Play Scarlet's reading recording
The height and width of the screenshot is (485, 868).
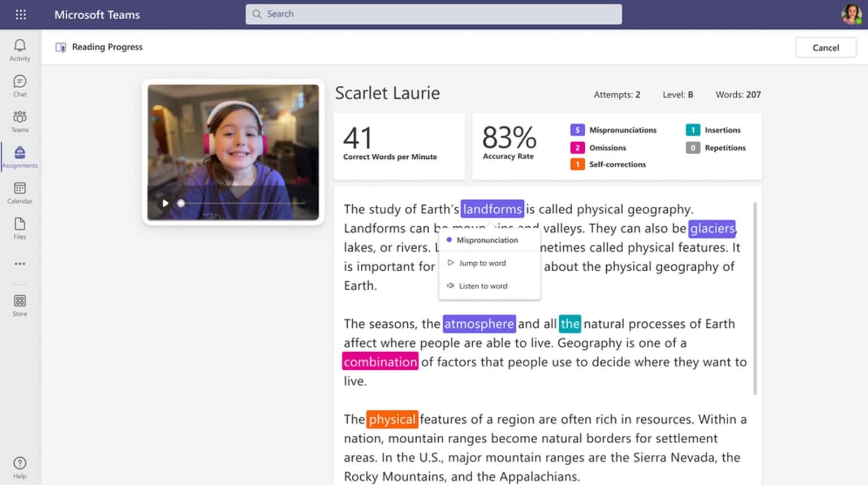pos(165,202)
